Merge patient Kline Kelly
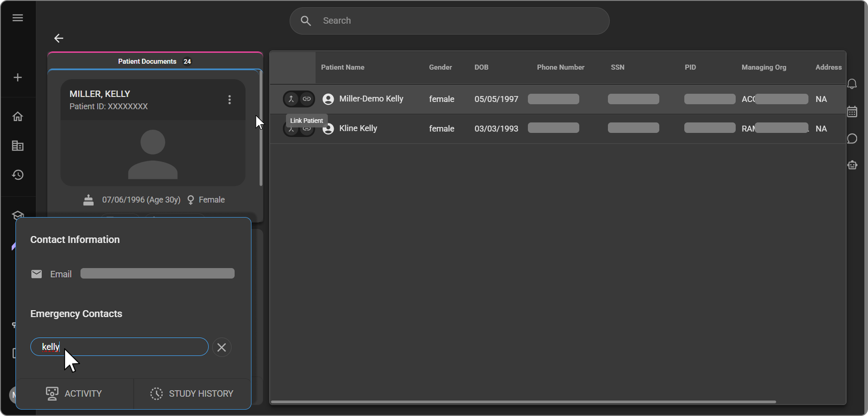 click(x=291, y=129)
